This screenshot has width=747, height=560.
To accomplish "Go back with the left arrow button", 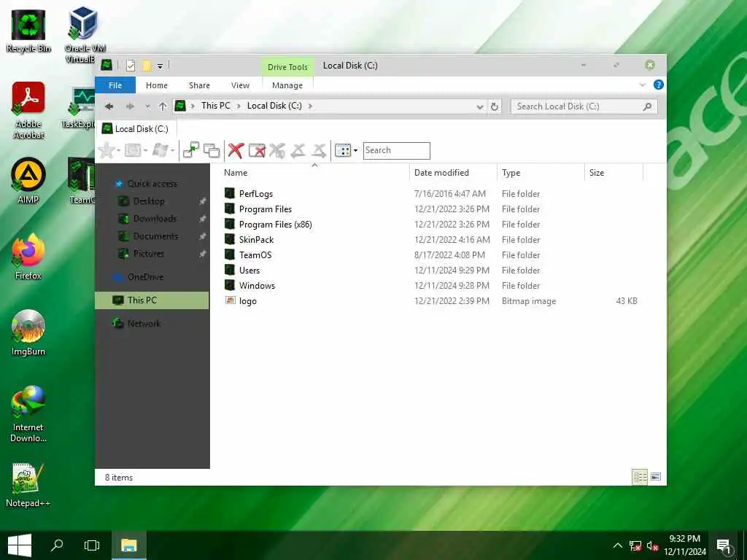I will click(109, 106).
